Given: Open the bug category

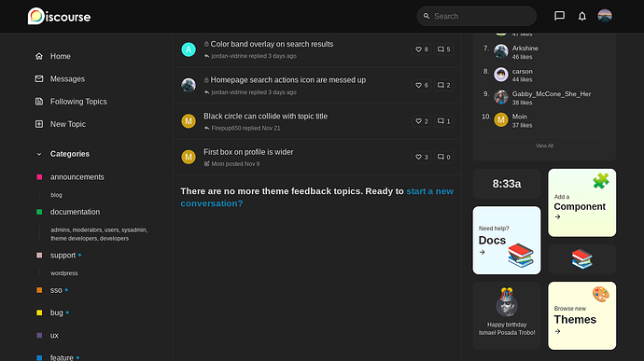Looking at the screenshot, I should coord(57,312).
